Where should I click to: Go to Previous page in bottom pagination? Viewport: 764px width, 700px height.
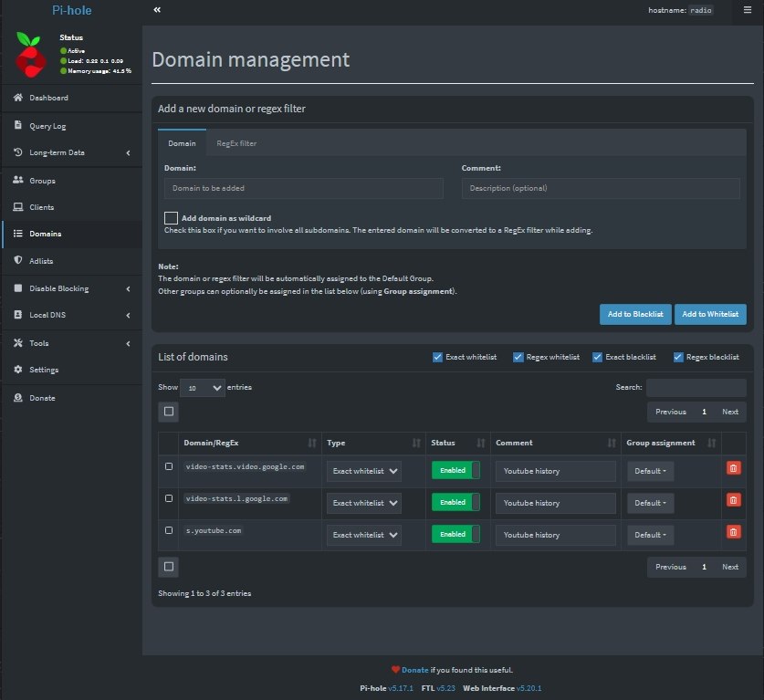671,567
